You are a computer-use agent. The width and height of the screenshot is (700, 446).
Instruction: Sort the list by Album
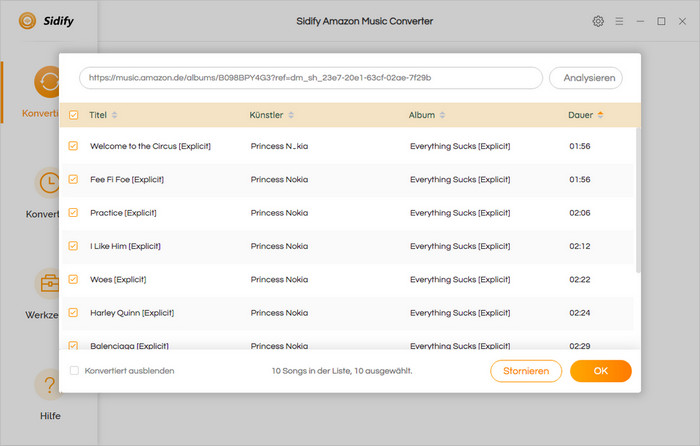click(x=442, y=115)
